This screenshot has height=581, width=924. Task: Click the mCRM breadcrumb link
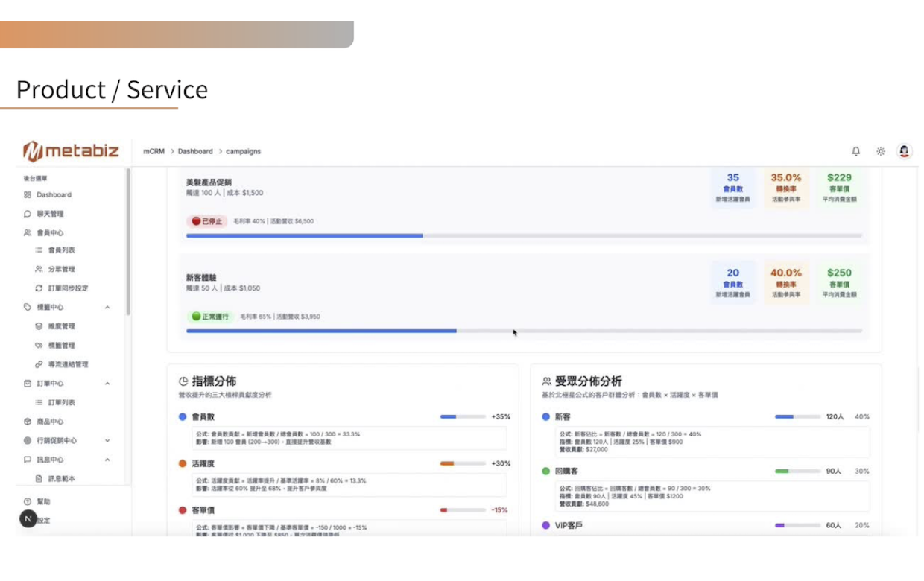click(x=154, y=151)
